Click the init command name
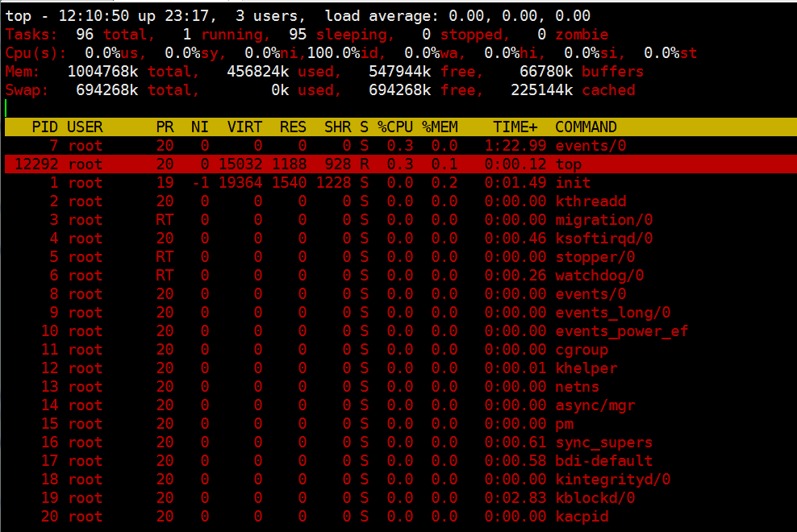The height and width of the screenshot is (532, 797). 573,183
